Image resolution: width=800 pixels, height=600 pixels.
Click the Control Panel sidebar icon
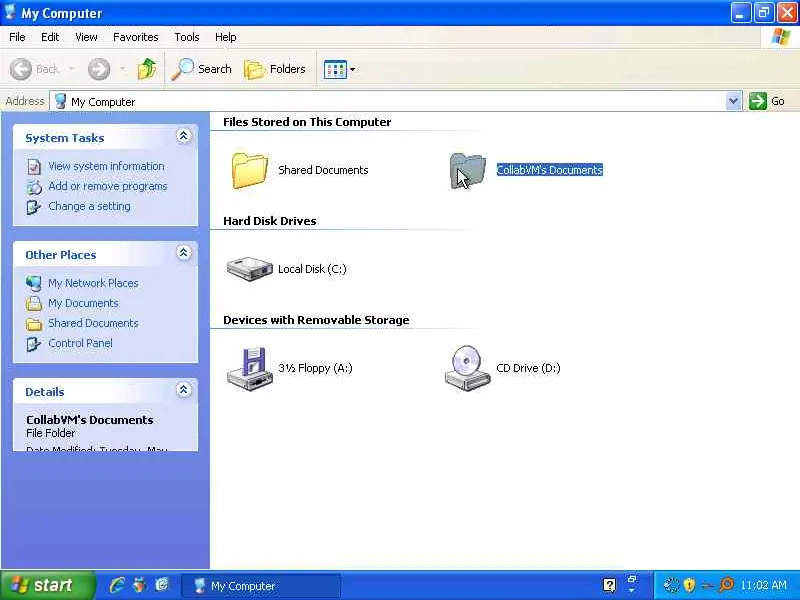34,344
